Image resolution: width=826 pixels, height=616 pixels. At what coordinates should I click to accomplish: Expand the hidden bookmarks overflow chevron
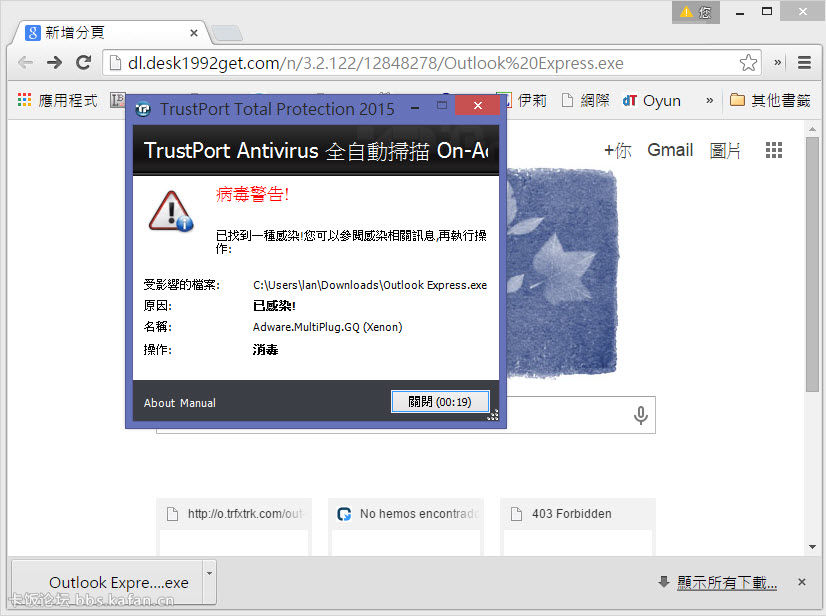click(x=710, y=100)
